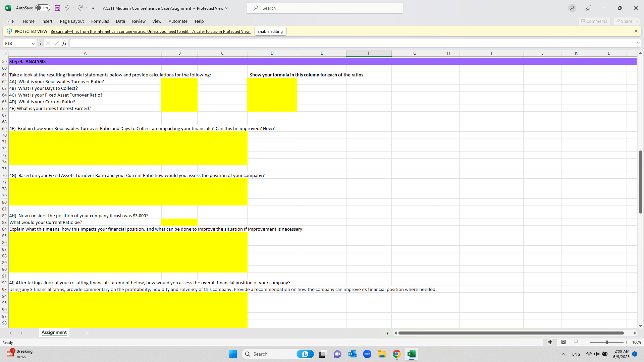This screenshot has width=644, height=362.
Task: Click the user account profile icon
Action: [x=572, y=8]
